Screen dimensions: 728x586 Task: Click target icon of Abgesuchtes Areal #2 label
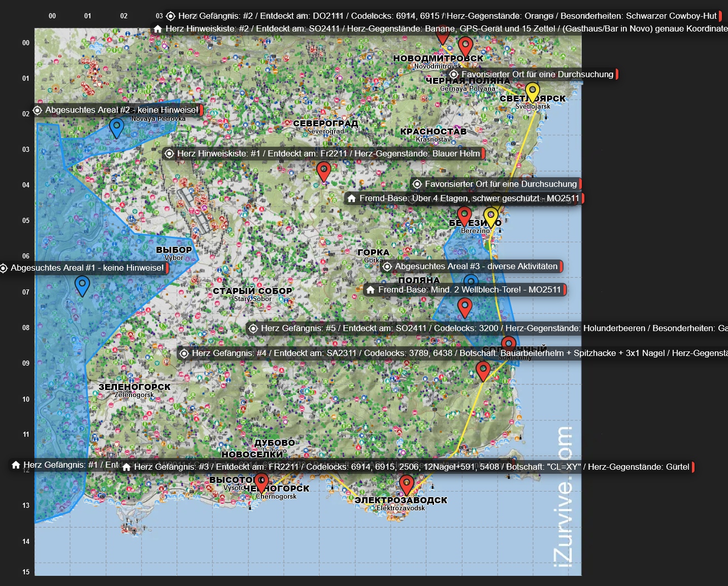point(38,110)
